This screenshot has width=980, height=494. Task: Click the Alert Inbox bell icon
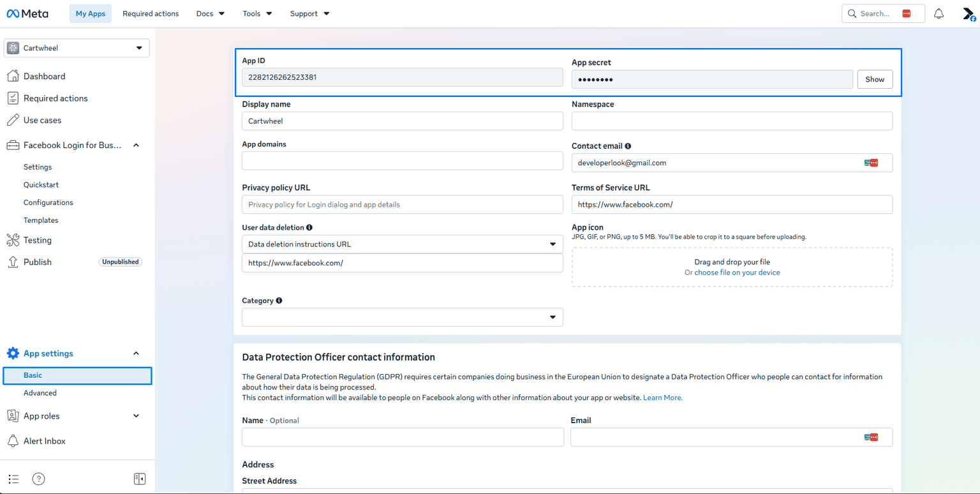coord(13,441)
